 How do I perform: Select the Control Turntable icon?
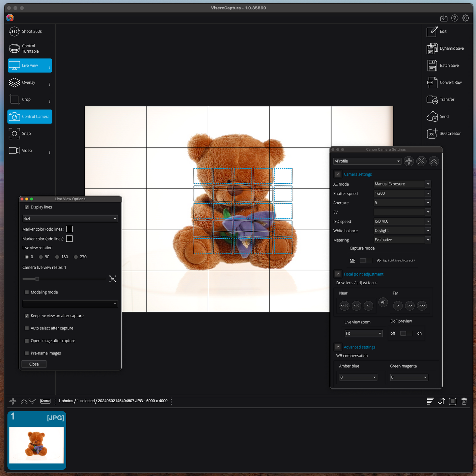click(x=14, y=48)
